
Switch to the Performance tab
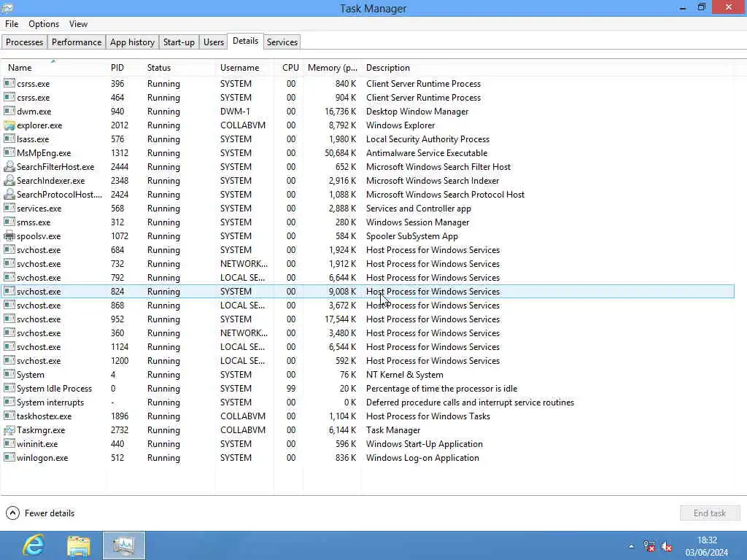[77, 42]
